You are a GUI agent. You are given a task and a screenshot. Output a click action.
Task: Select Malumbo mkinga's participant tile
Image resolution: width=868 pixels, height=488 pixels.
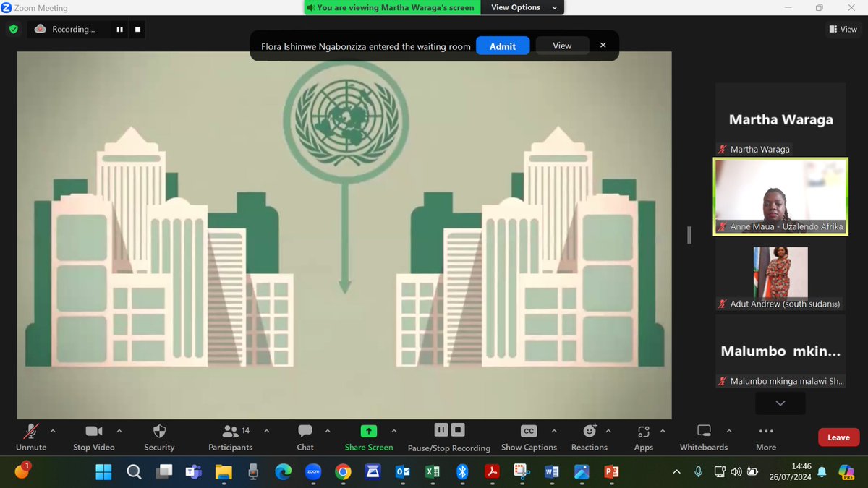(780, 352)
